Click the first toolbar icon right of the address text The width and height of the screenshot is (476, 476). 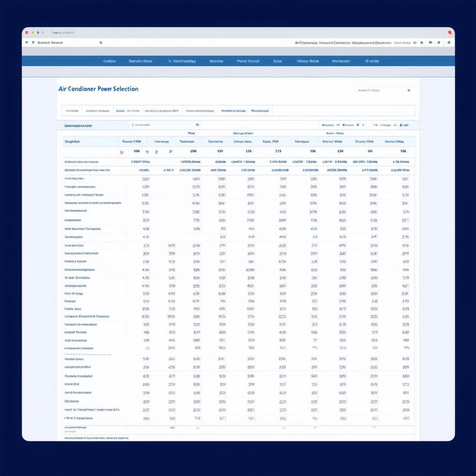point(415,43)
